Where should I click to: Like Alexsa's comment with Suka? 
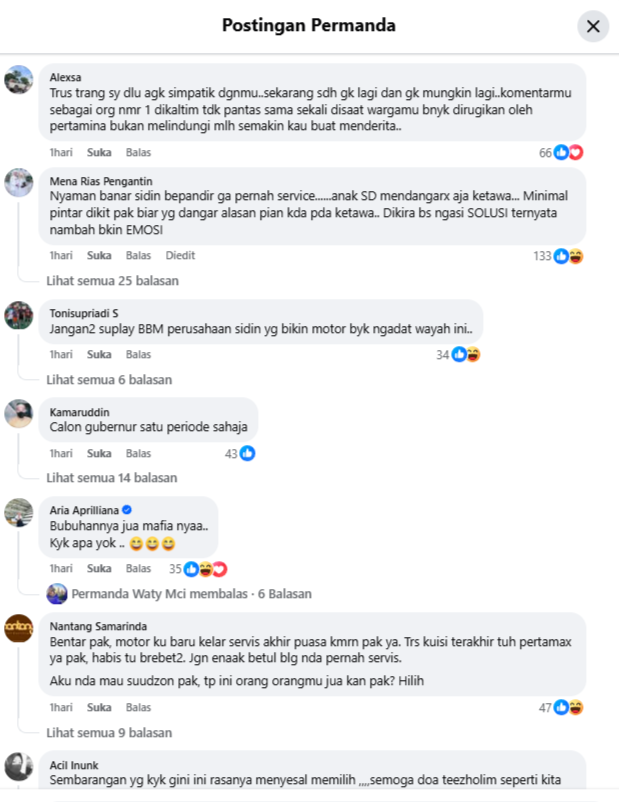(99, 152)
